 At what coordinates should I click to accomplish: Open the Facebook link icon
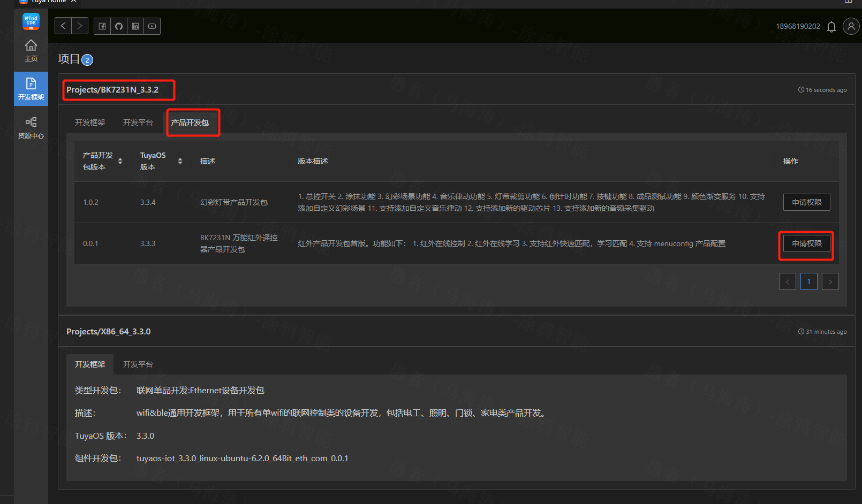click(102, 26)
